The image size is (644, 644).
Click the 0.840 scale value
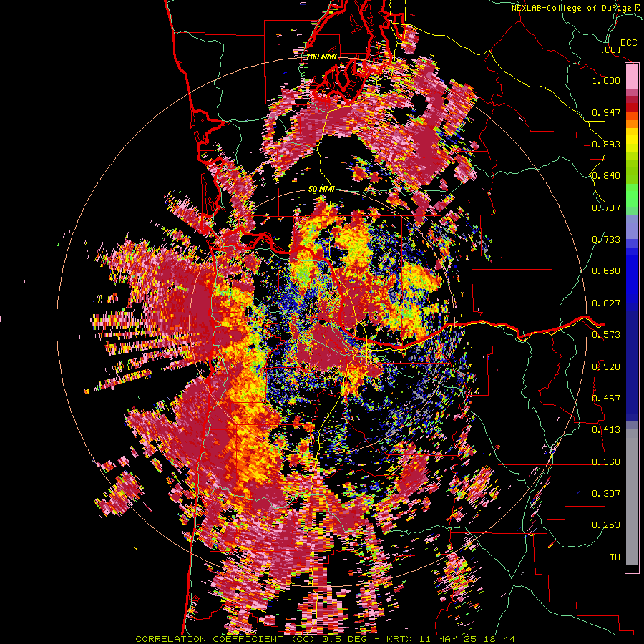pyautogui.click(x=606, y=176)
